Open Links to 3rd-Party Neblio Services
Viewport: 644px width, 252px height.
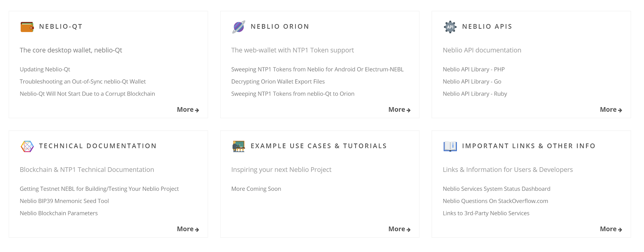coord(486,213)
